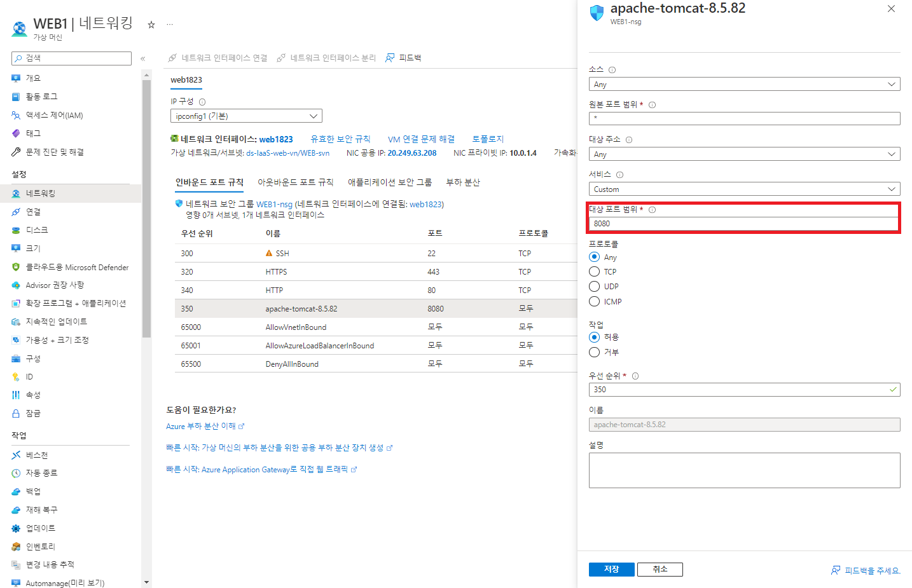Click the info icon next to 대상 포트 범위

tap(652, 210)
